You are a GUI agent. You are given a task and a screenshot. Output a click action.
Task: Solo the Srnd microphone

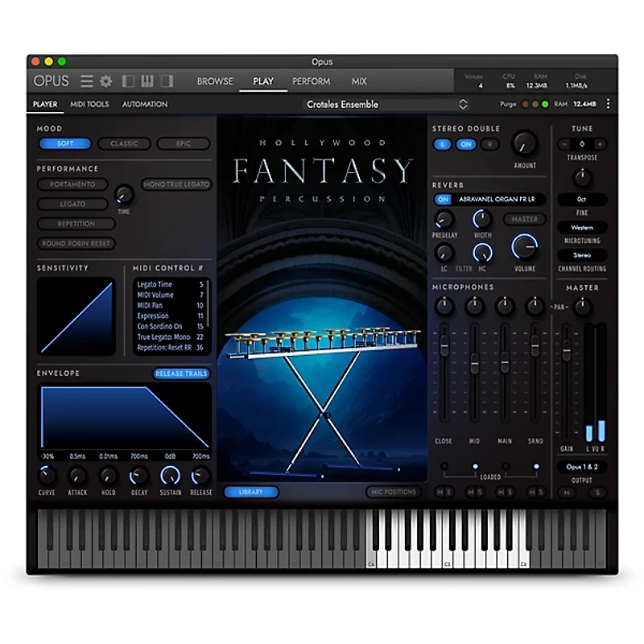point(540,492)
